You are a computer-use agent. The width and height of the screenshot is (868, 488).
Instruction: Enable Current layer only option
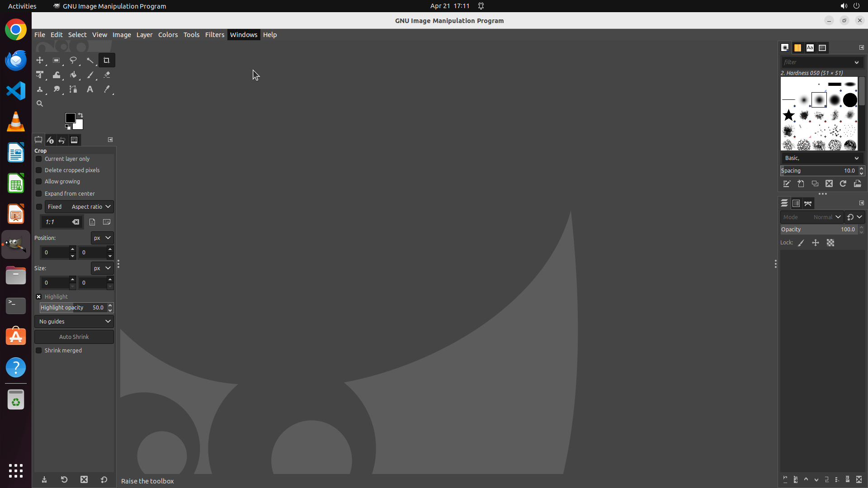tap(39, 159)
